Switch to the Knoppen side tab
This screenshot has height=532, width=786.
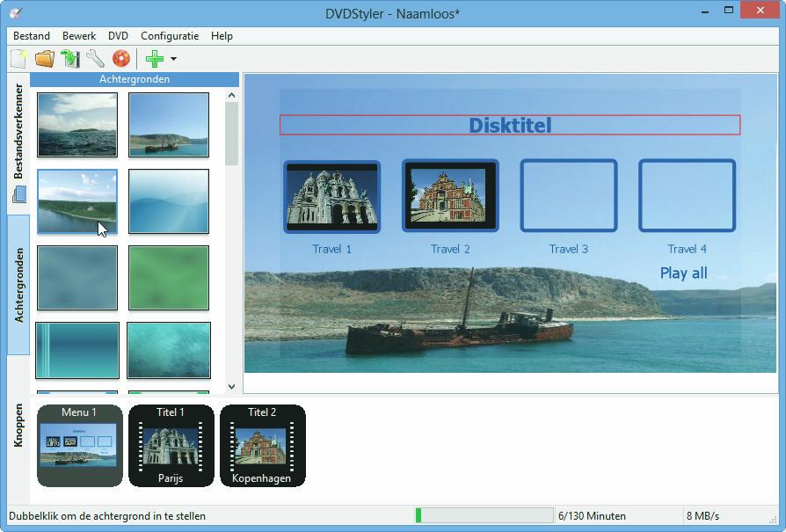pyautogui.click(x=18, y=426)
